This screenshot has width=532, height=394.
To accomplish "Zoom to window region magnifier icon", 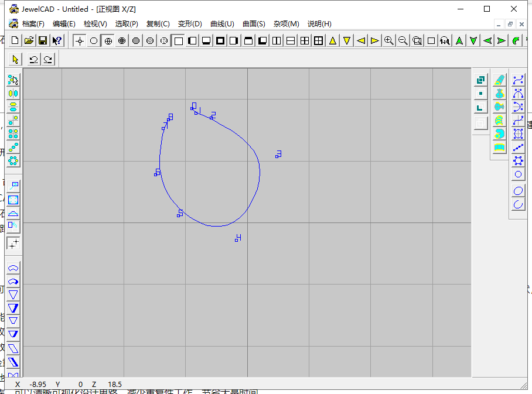I will point(417,41).
